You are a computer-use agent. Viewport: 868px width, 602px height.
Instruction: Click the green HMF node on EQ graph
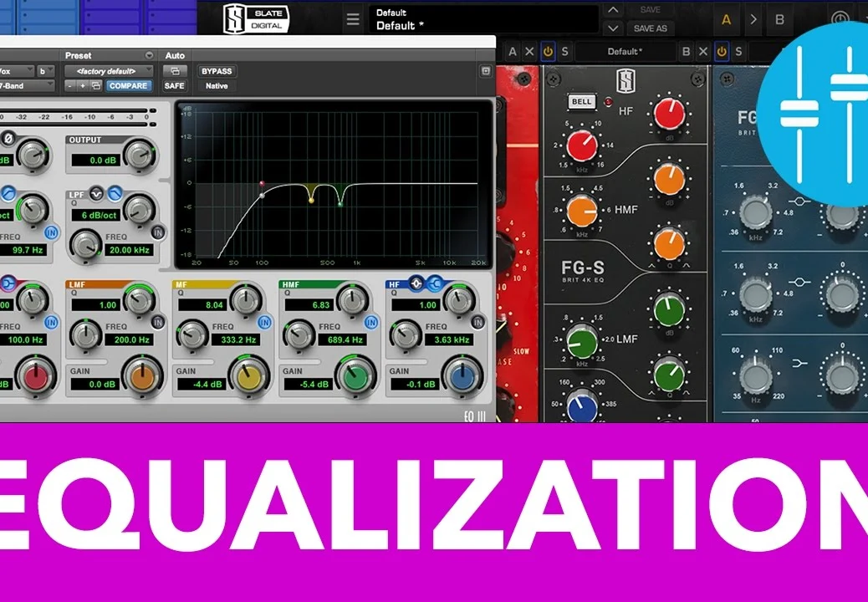[340, 204]
